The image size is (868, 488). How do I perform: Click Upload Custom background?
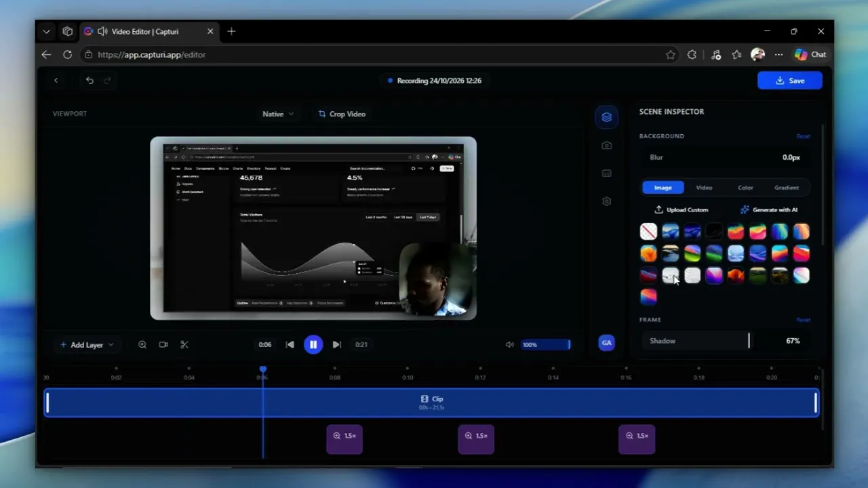click(682, 210)
